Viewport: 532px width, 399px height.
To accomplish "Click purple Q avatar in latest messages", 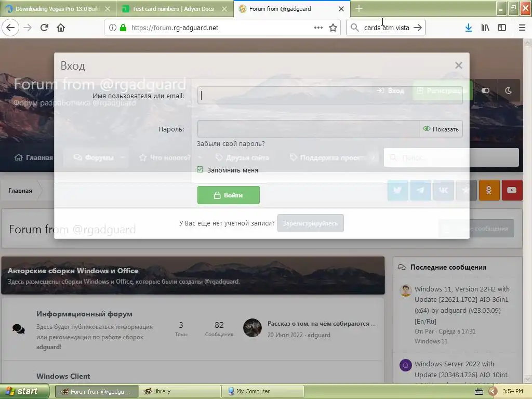I will (405, 365).
